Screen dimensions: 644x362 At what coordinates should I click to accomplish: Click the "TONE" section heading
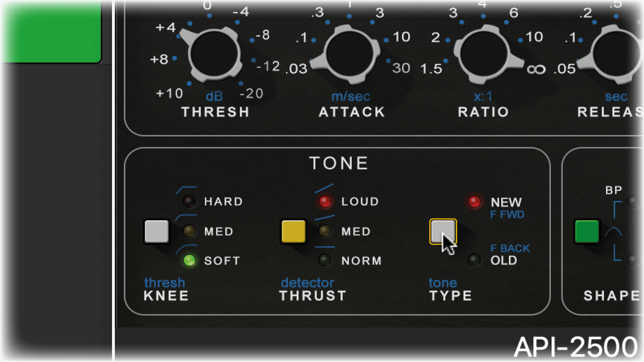click(x=339, y=163)
